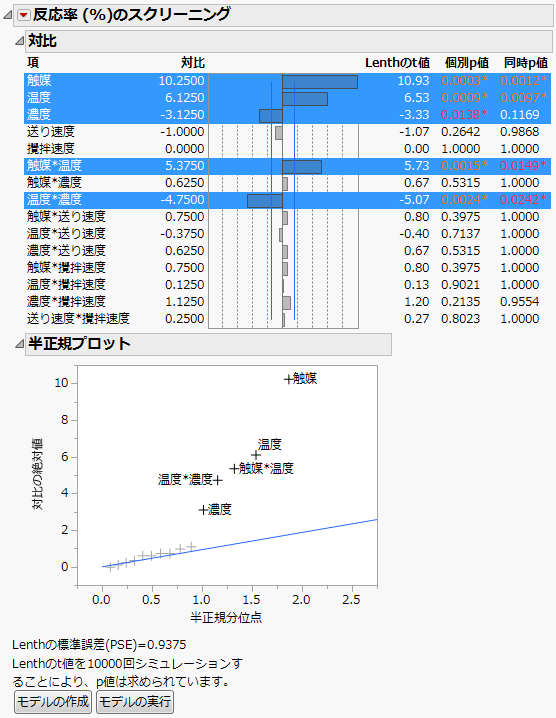Image resolution: width=556 pixels, height=718 pixels.
Task: Click contrast value 10.2500
Action: click(181, 81)
